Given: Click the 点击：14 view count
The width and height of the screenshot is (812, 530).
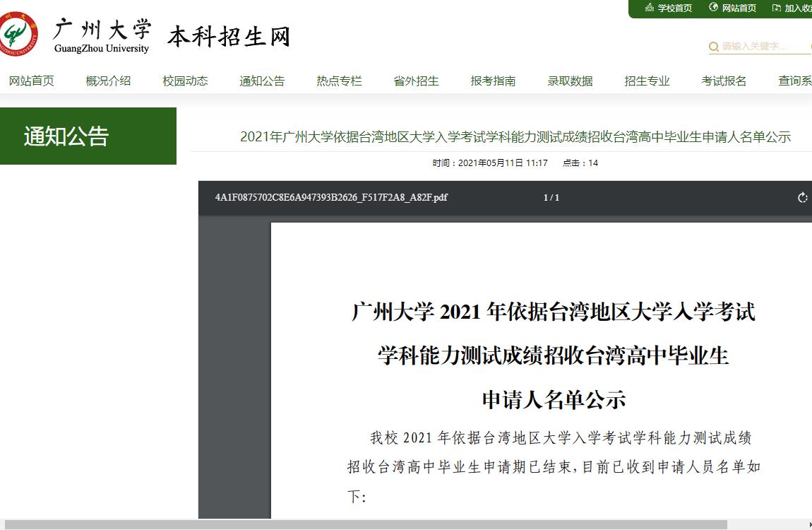Looking at the screenshot, I should pyautogui.click(x=580, y=163).
